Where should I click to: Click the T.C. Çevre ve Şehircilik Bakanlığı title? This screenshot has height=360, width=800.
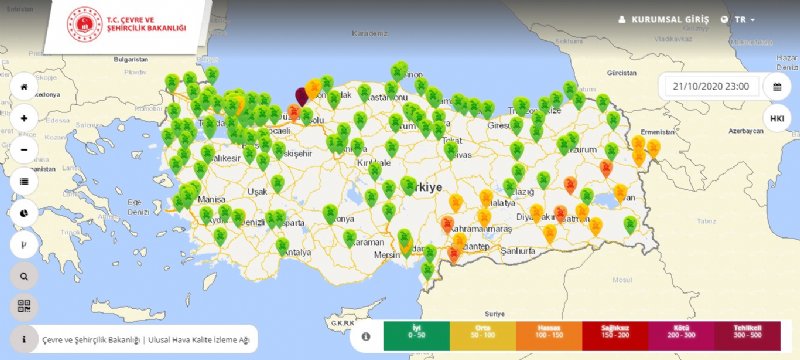click(x=146, y=24)
